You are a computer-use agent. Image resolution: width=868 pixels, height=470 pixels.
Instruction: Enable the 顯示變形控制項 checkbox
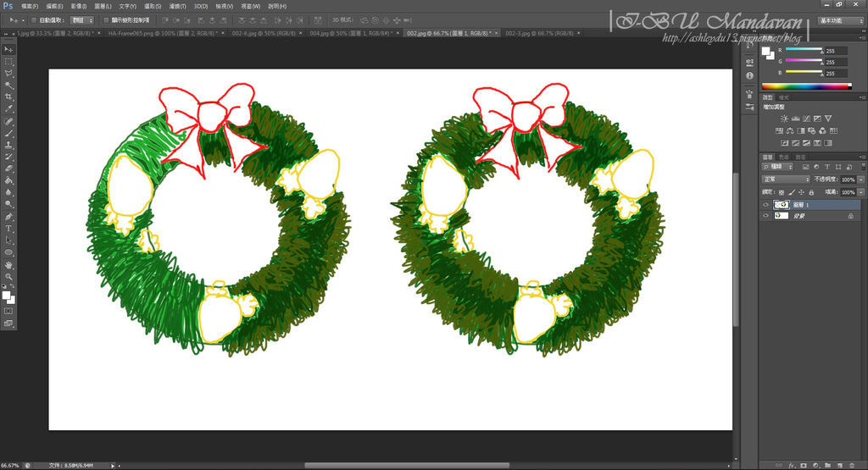pos(105,19)
